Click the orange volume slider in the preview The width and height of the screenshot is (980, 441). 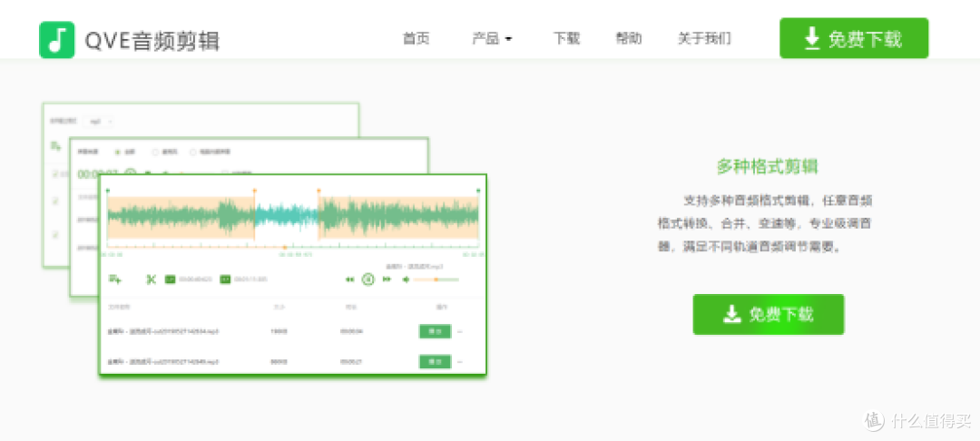coord(436,279)
